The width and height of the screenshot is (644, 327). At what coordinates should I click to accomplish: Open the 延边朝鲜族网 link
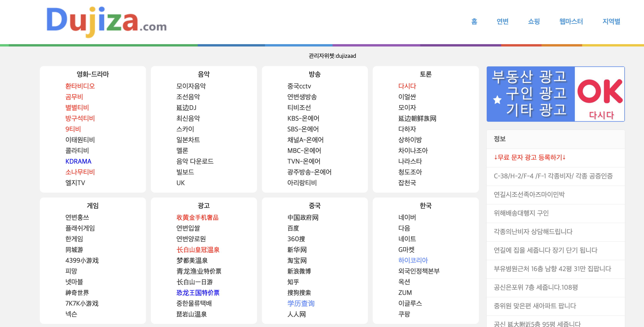(417, 118)
